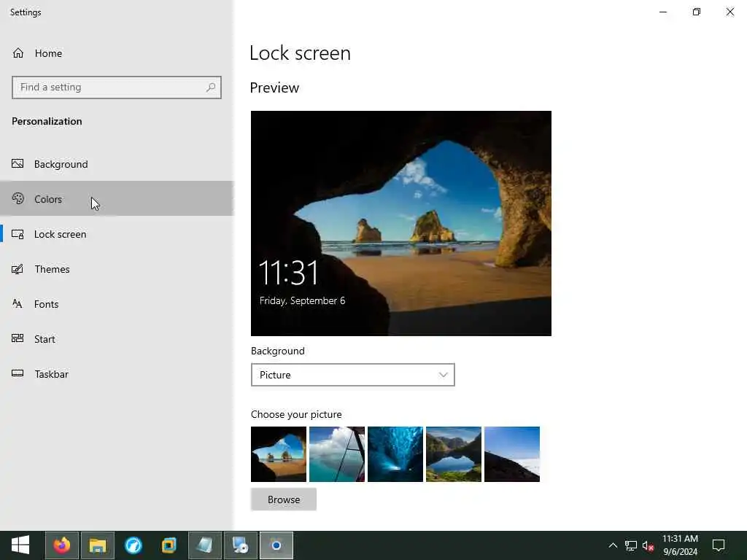Click the search magnifier icon
Image resolution: width=747 pixels, height=560 pixels.
[x=211, y=87]
